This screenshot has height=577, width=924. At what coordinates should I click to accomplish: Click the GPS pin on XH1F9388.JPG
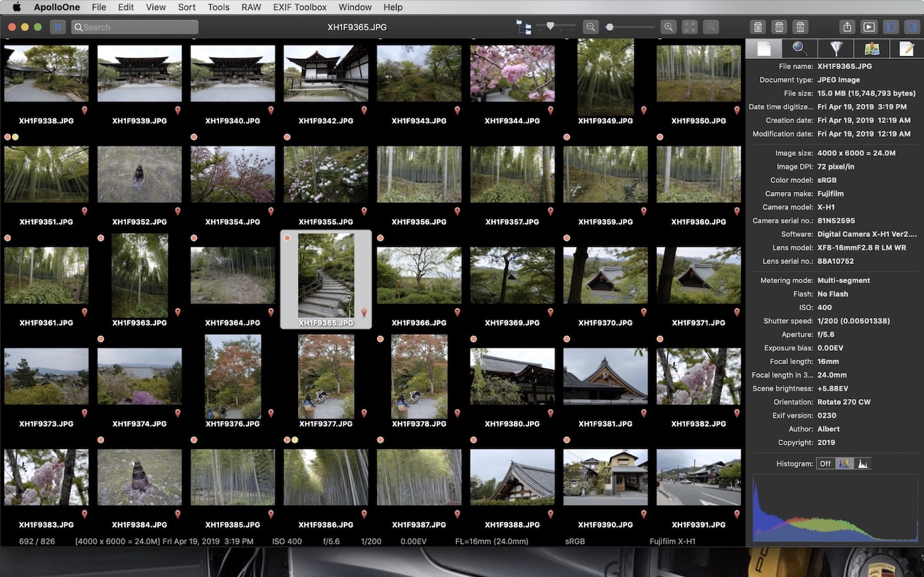point(551,515)
